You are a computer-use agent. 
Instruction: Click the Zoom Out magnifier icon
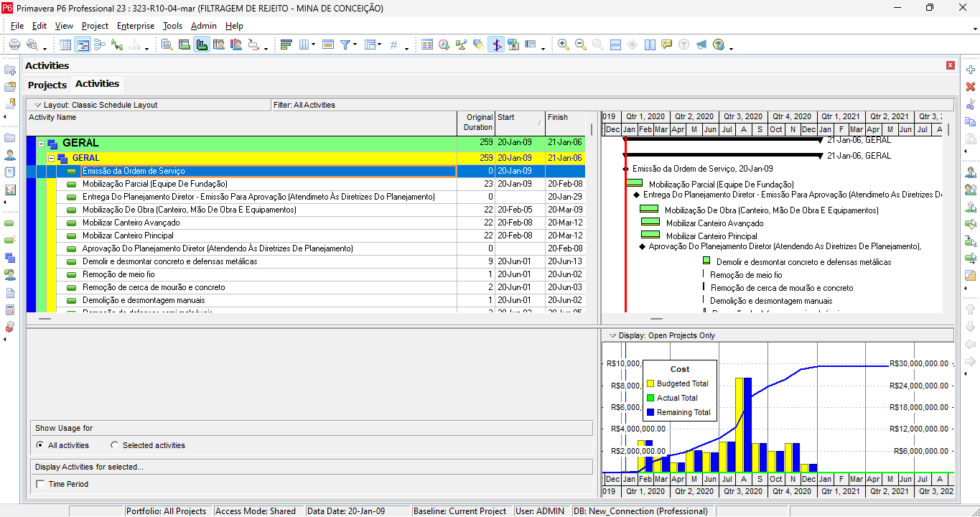pyautogui.click(x=580, y=45)
